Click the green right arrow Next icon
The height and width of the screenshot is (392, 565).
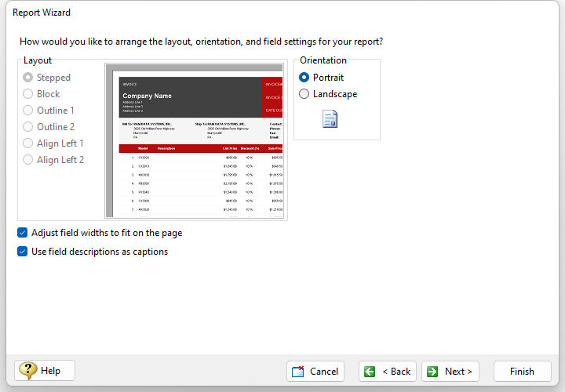[x=432, y=371]
